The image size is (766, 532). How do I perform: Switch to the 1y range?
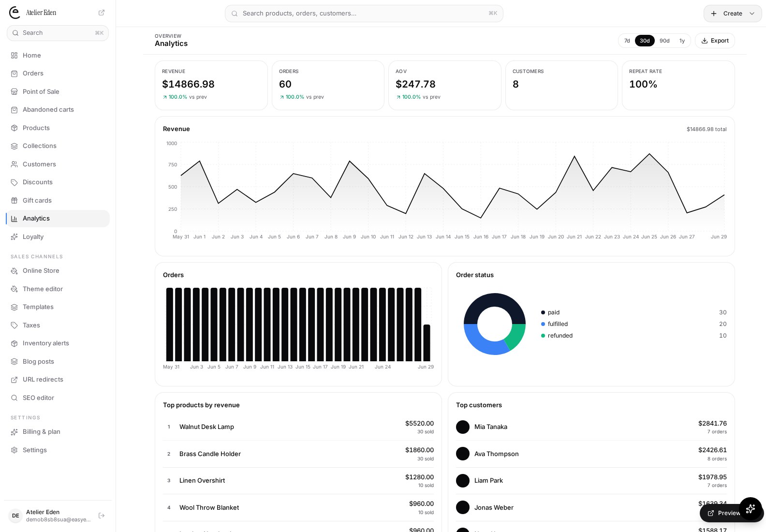point(682,41)
